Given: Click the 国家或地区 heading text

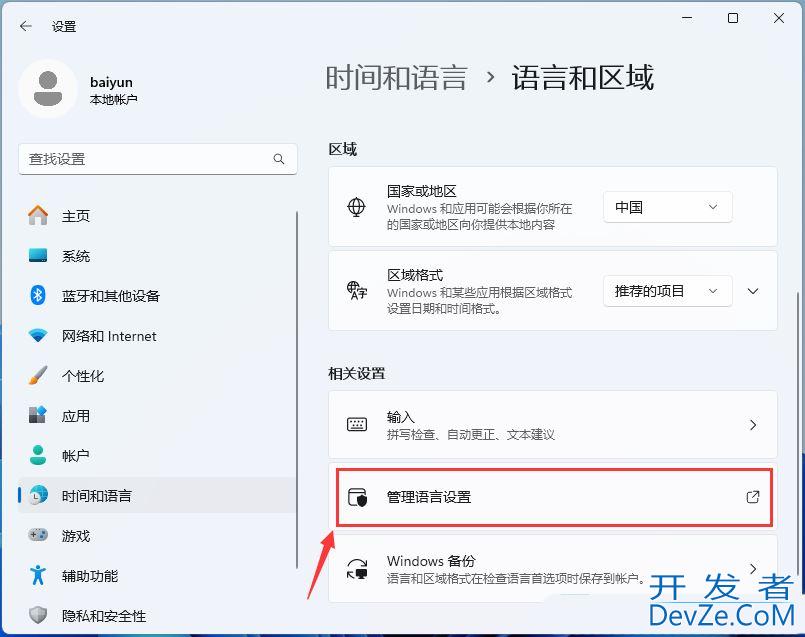Looking at the screenshot, I should (421, 191).
